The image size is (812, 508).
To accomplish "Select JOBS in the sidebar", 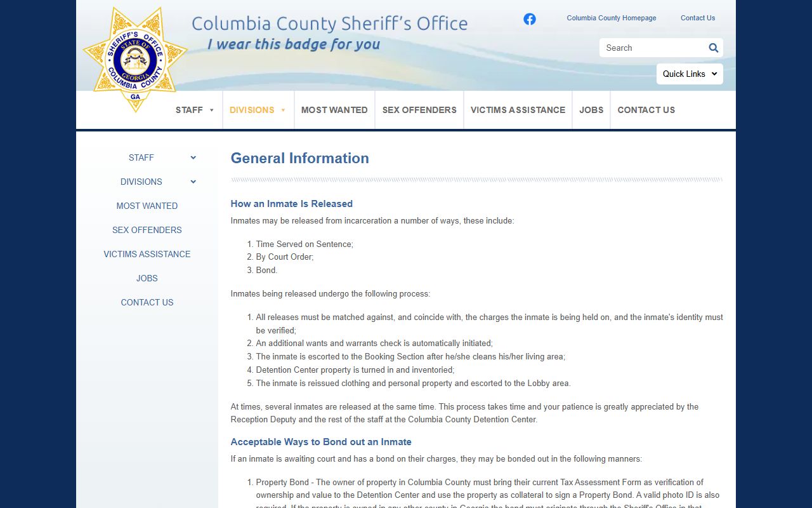I will coord(147,278).
